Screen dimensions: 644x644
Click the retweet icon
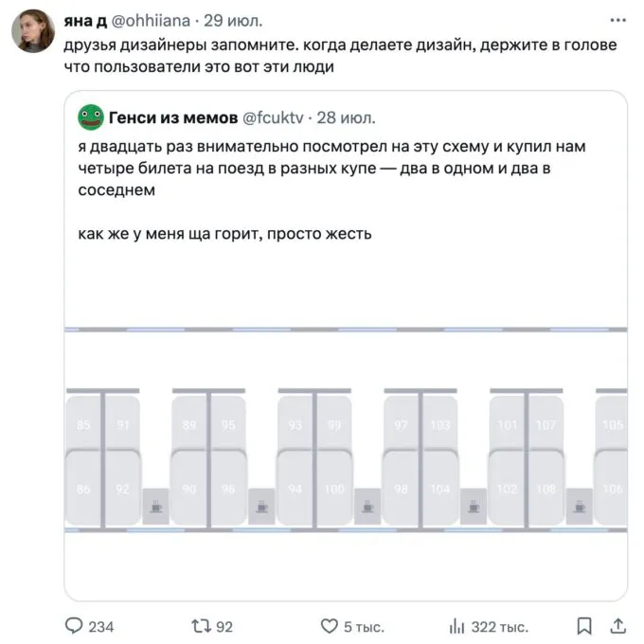pos(200,626)
